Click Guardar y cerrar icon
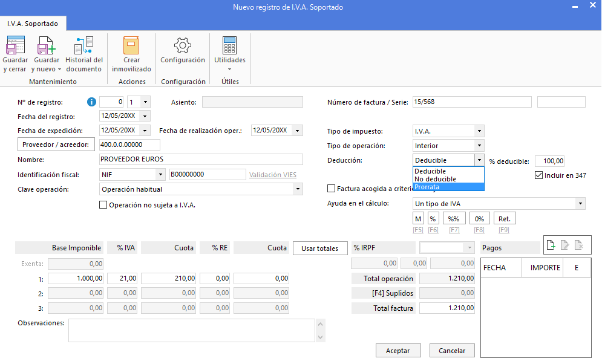This screenshot has height=364, width=602. 15,45
